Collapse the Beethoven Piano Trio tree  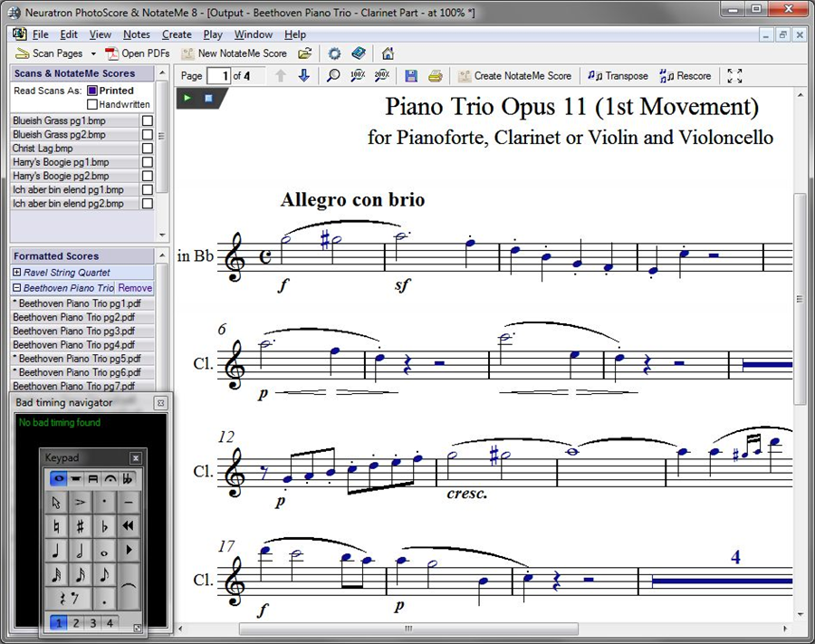(x=17, y=288)
